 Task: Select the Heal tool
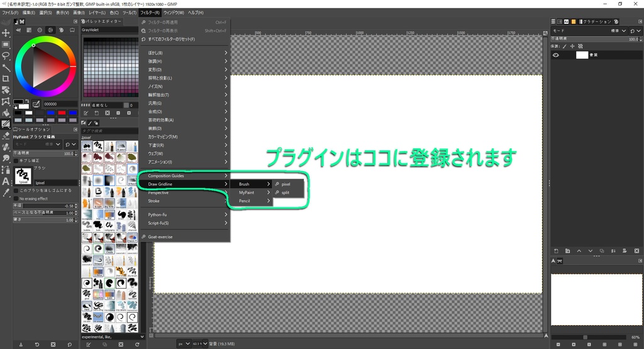coord(6,147)
